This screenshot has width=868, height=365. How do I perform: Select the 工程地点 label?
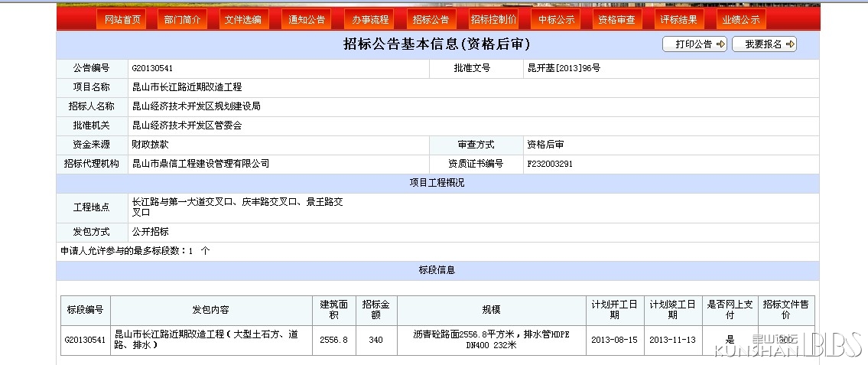coord(91,207)
